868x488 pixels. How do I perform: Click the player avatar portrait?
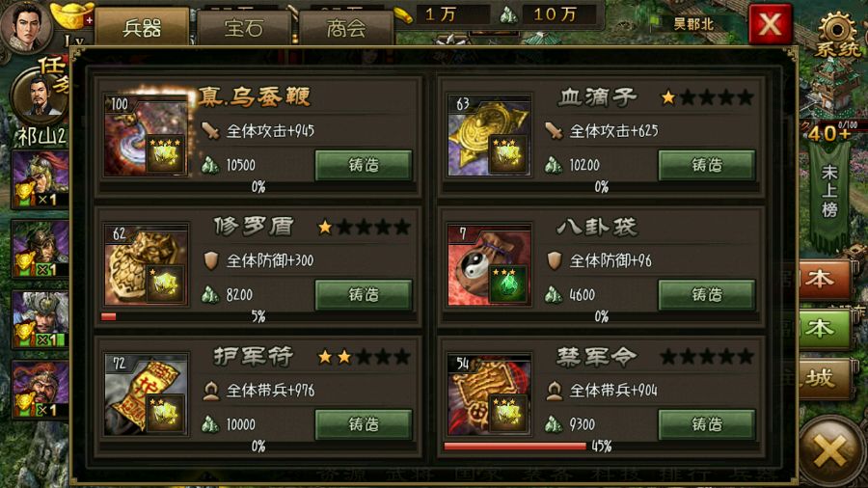coord(24,25)
